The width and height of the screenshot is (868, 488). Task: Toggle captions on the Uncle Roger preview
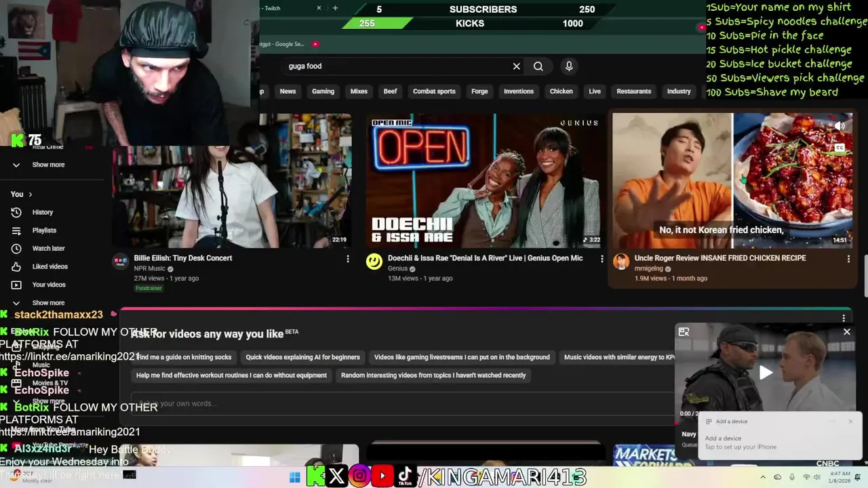[840, 148]
